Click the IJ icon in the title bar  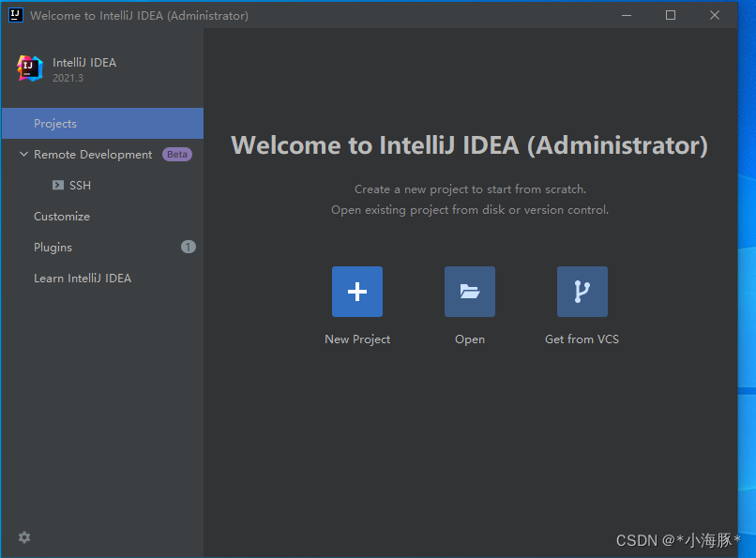15,15
